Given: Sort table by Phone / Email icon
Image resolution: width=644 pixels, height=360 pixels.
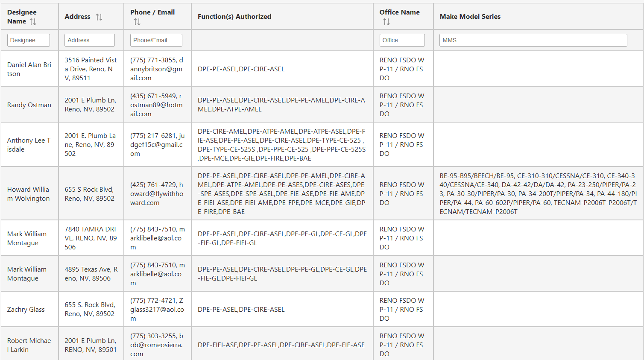Looking at the screenshot, I should pos(137,22).
